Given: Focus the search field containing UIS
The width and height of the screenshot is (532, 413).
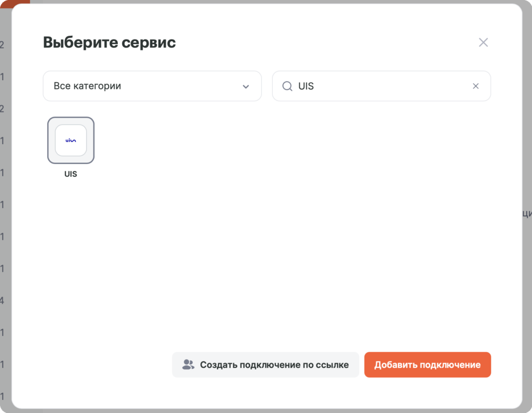Looking at the screenshot, I should pyautogui.click(x=381, y=86).
